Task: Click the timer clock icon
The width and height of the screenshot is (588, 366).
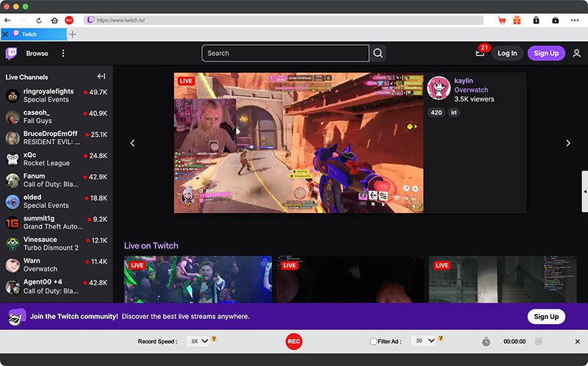Action: [x=486, y=342]
